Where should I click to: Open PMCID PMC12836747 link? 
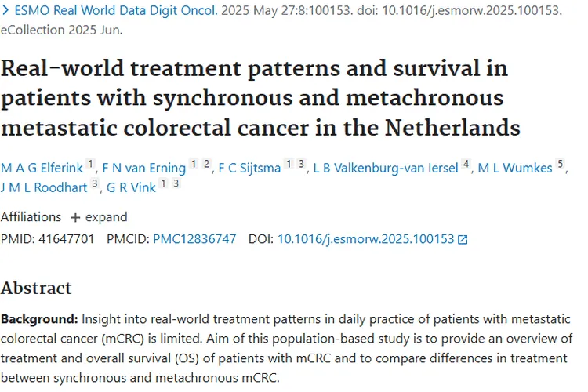click(x=194, y=239)
